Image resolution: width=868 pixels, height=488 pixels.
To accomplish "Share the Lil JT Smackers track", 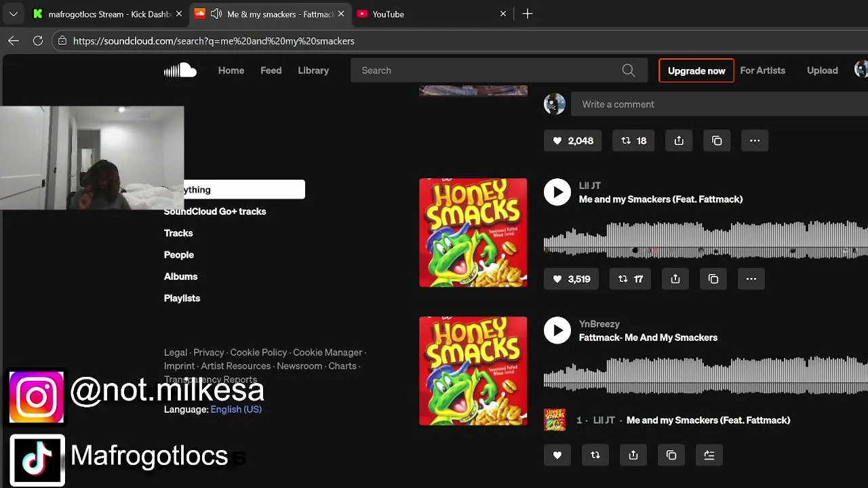I will click(x=675, y=279).
